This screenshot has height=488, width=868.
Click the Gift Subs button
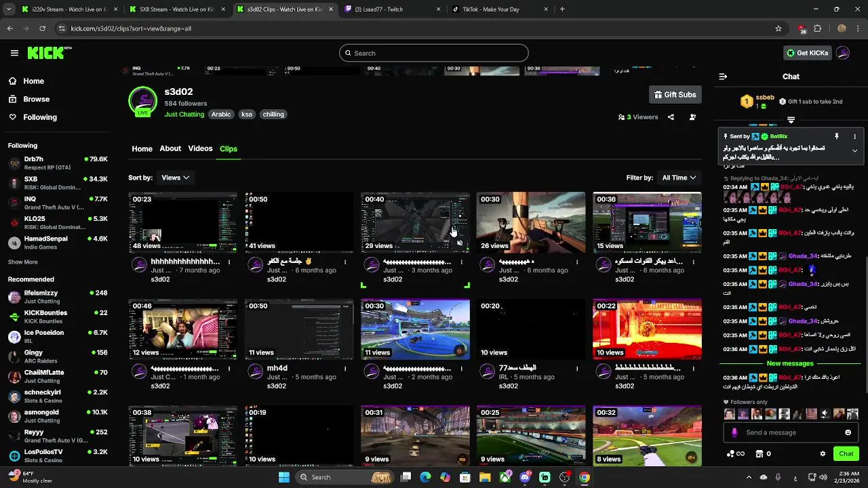tap(675, 95)
